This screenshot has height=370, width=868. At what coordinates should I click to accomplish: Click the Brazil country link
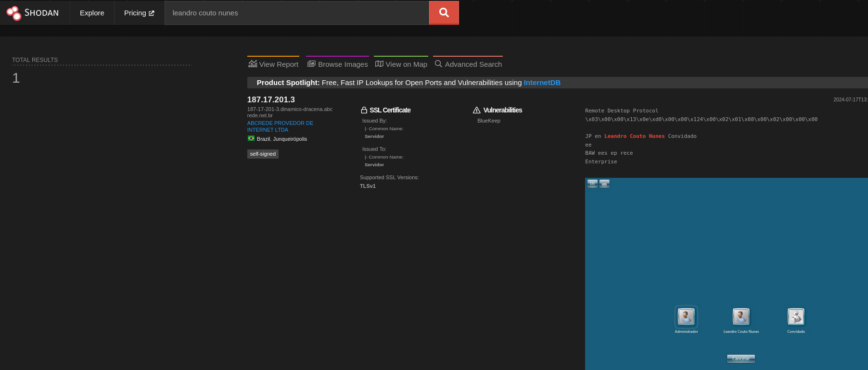(263, 139)
